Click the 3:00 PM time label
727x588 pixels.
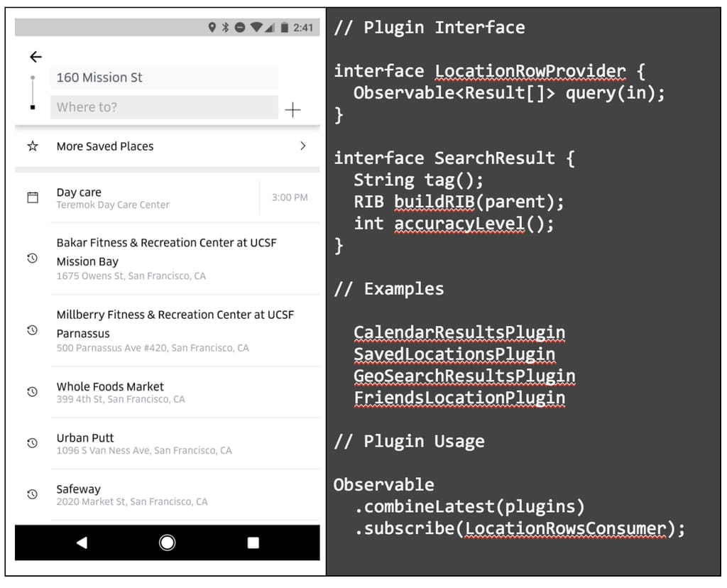pyautogui.click(x=290, y=197)
